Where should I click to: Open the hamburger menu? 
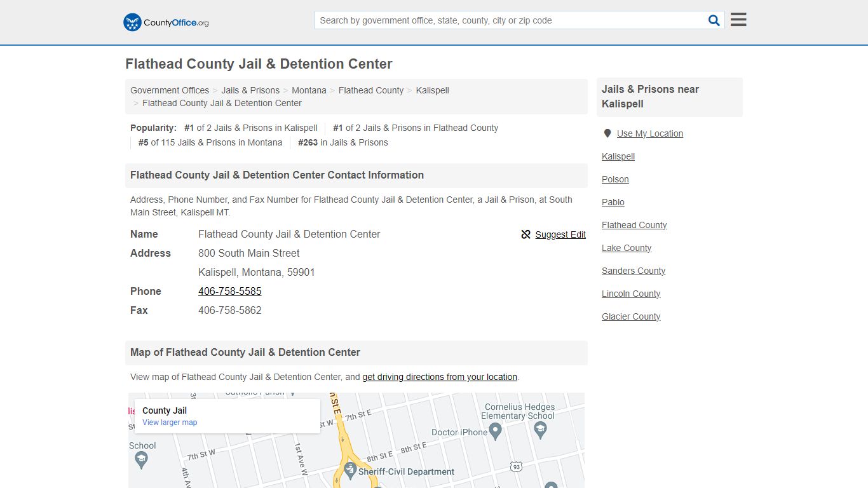738,20
